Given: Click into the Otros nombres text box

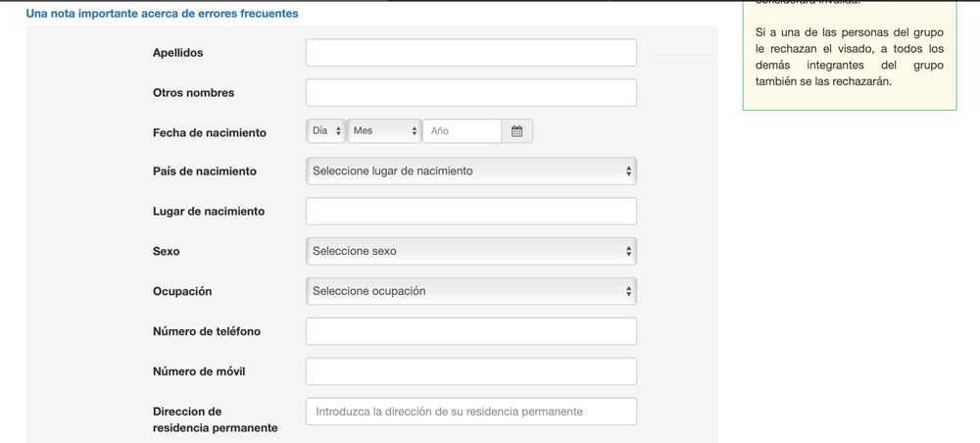Looking at the screenshot, I should point(470,93).
